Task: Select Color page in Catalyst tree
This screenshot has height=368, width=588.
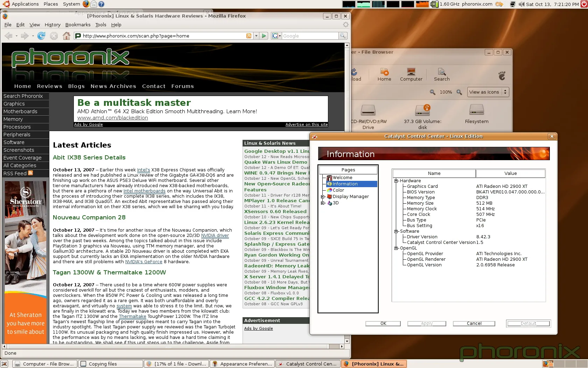Action: point(338,190)
